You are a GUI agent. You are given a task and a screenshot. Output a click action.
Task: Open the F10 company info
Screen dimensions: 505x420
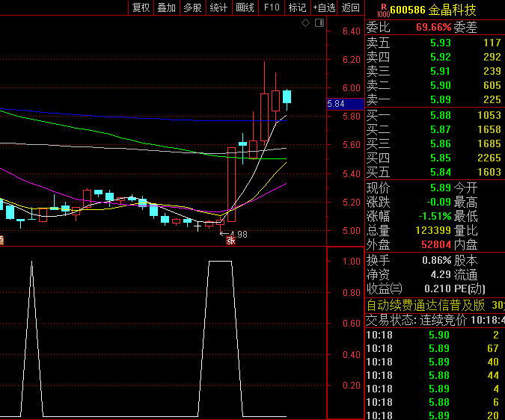[x=272, y=7]
